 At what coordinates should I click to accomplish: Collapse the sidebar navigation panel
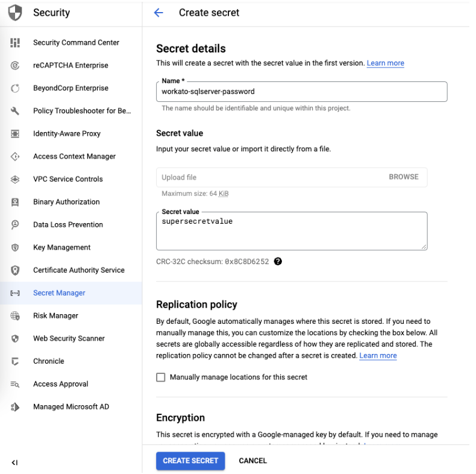[15, 463]
